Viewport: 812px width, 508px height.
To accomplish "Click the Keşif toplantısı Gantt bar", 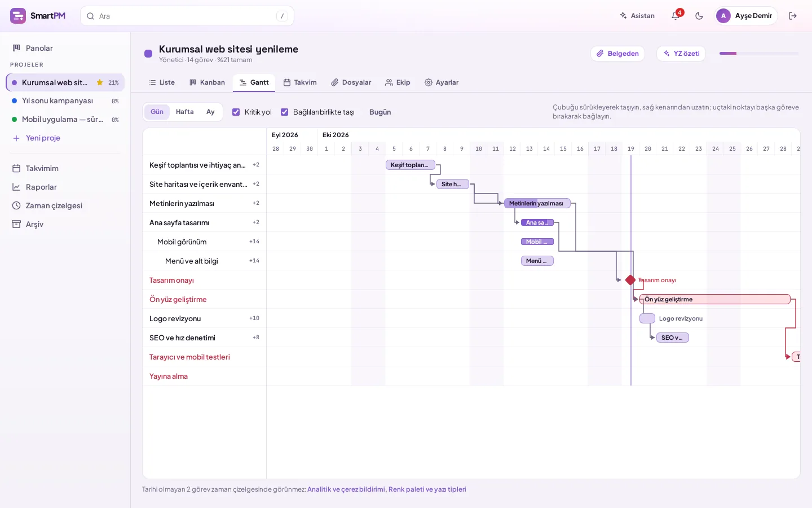I will [x=411, y=165].
